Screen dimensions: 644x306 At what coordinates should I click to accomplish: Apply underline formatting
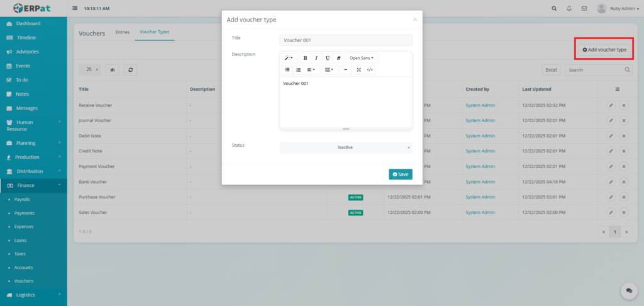327,58
